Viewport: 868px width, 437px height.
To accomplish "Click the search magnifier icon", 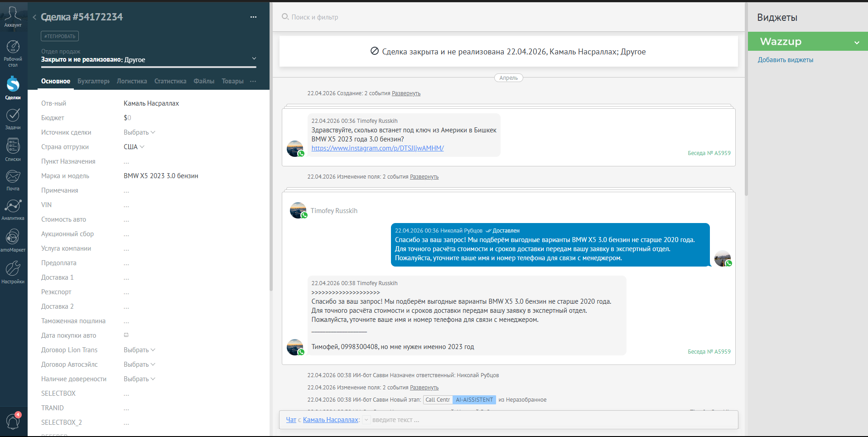I will click(x=285, y=17).
